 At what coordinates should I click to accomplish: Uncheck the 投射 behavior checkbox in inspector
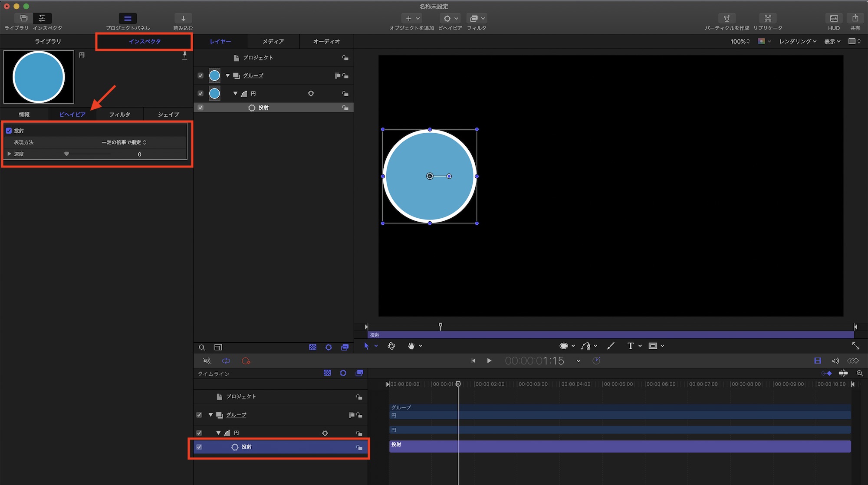(9, 131)
